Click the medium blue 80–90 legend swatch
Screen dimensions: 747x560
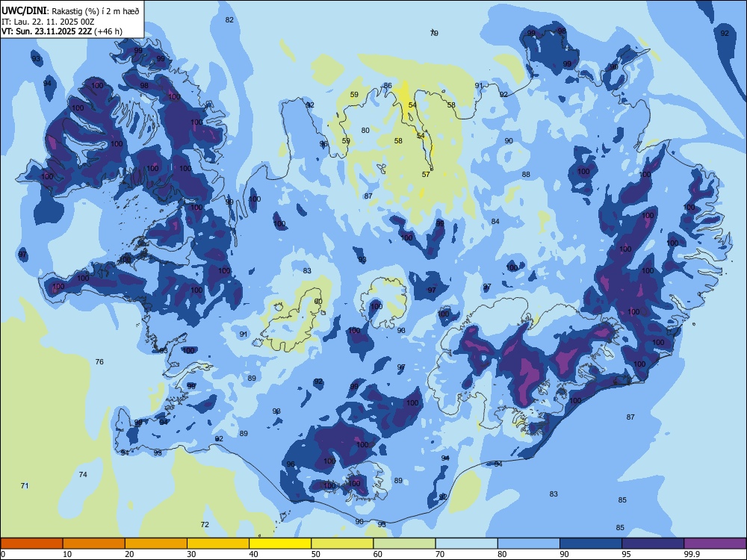(x=529, y=544)
